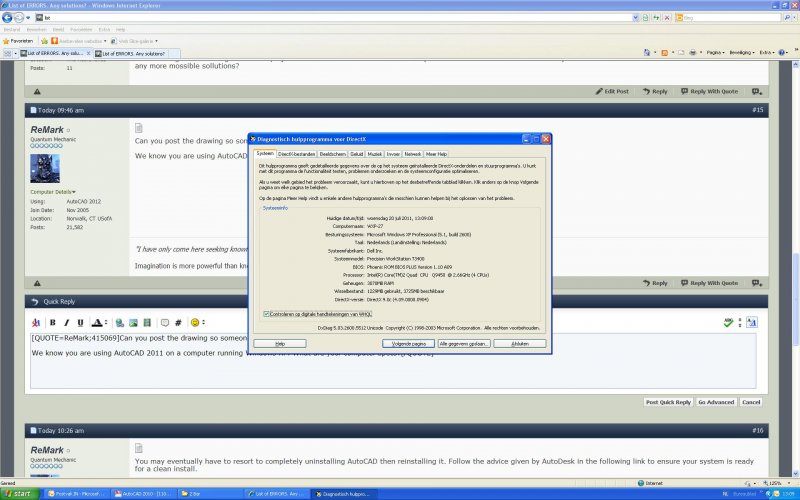Click ReMark's avatar thumbnail
Viewport: 800px width, 500px height.
45,168
